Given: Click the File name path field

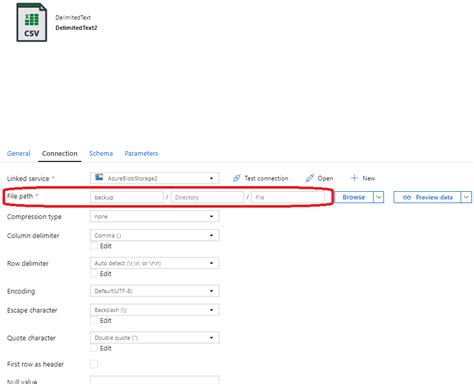Looking at the screenshot, I should [x=288, y=197].
